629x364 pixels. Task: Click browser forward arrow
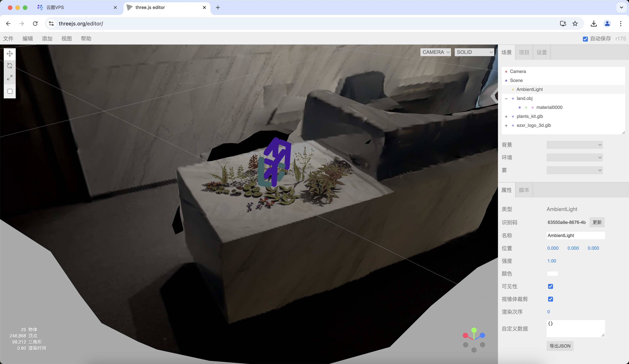click(22, 23)
